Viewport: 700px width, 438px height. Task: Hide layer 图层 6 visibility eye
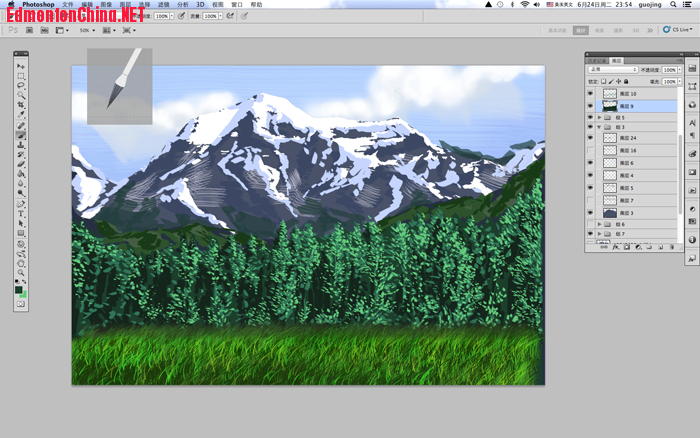click(x=590, y=163)
